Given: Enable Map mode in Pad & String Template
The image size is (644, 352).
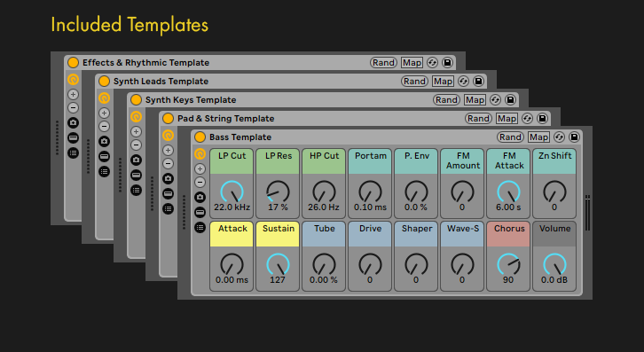Looking at the screenshot, I should click(x=507, y=119).
